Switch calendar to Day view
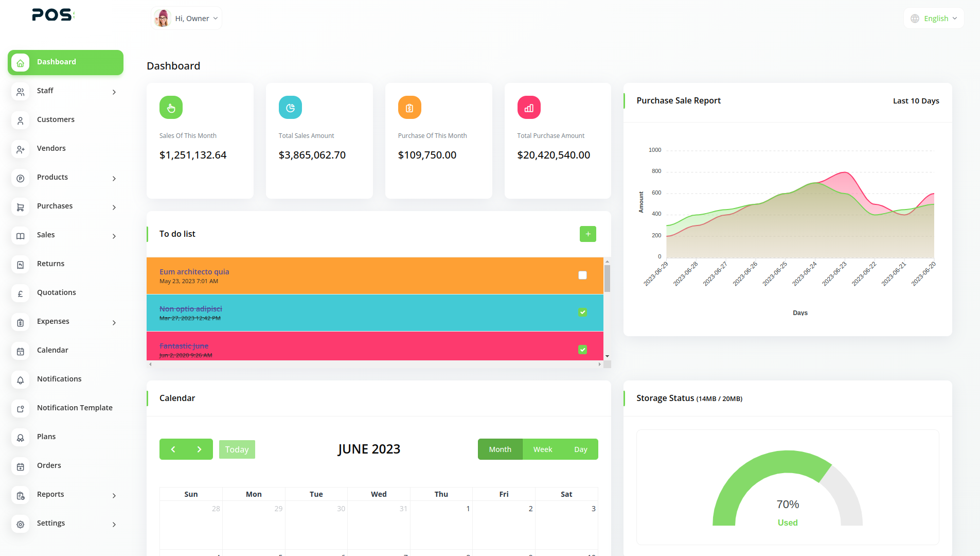 [x=580, y=449]
